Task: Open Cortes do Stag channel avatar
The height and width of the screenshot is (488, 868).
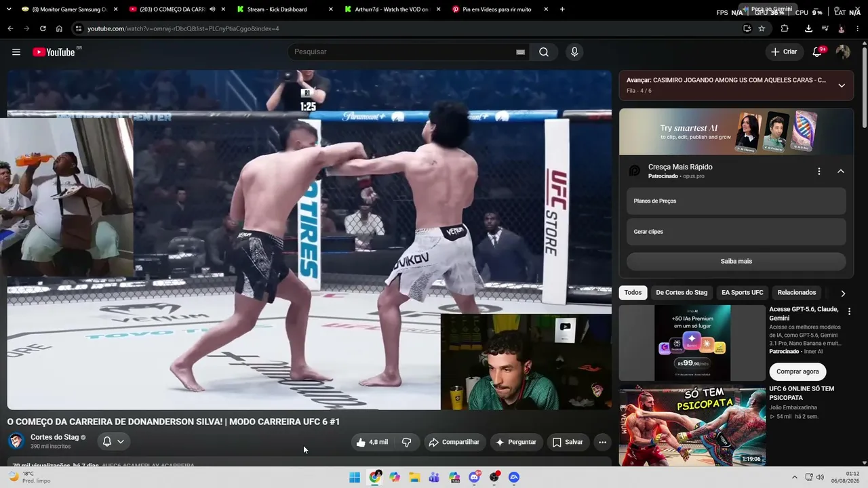Action: [16, 441]
